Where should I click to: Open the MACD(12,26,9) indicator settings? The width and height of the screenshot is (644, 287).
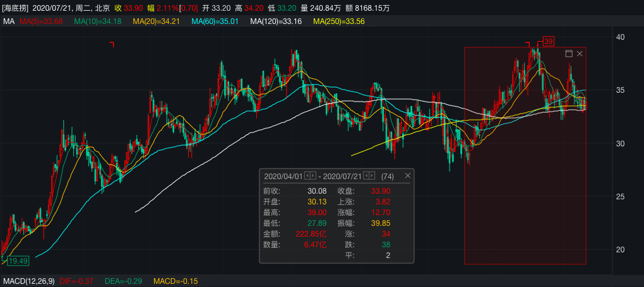(29, 281)
